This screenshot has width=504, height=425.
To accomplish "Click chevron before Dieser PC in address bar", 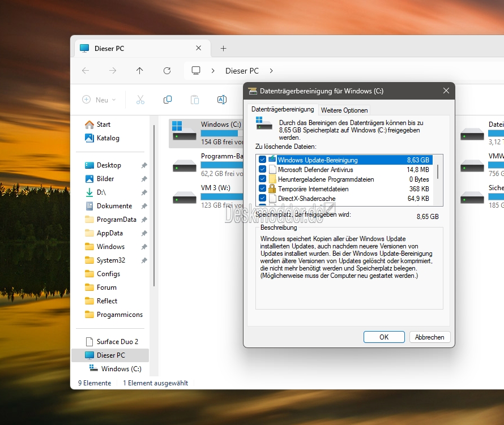I will [213, 71].
